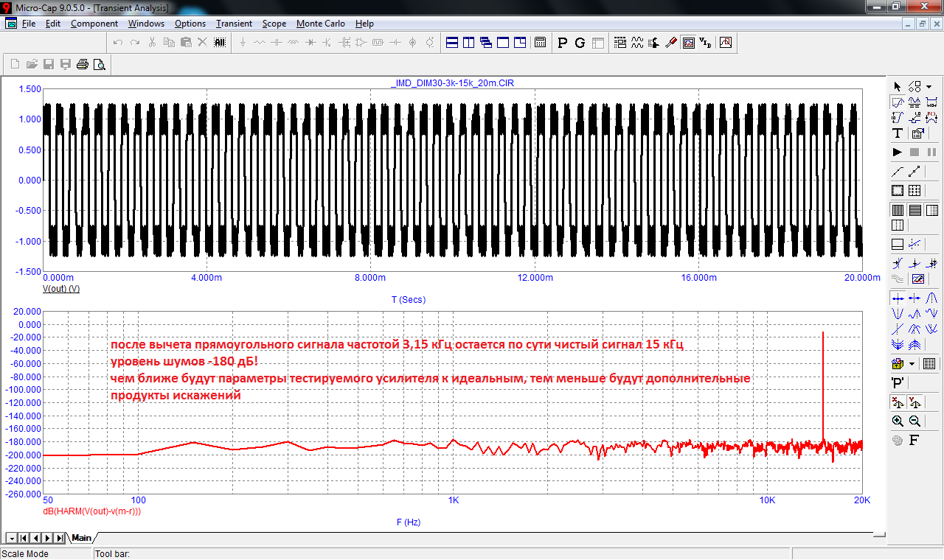Open the Transient menu
Image resolution: width=944 pixels, height=560 pixels.
pyautogui.click(x=234, y=24)
